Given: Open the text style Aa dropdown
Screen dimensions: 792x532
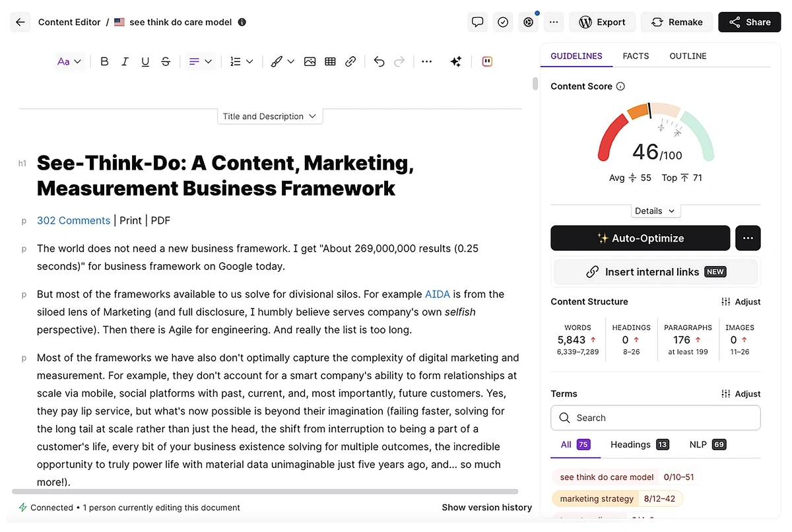Looking at the screenshot, I should point(69,61).
